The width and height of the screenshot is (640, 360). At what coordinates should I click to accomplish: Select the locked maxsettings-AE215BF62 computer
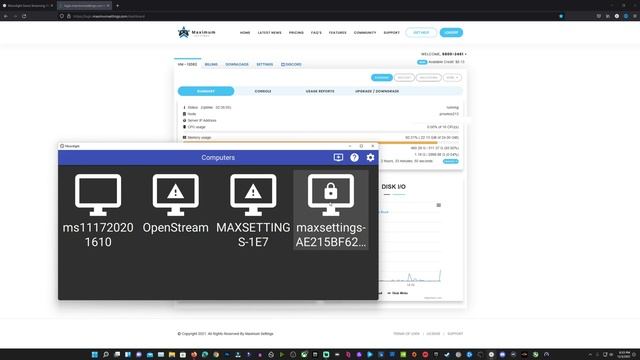(331, 211)
